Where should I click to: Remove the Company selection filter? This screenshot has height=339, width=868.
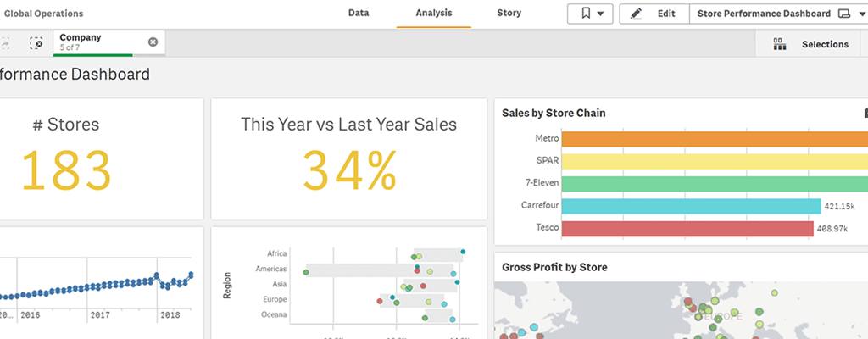[153, 42]
